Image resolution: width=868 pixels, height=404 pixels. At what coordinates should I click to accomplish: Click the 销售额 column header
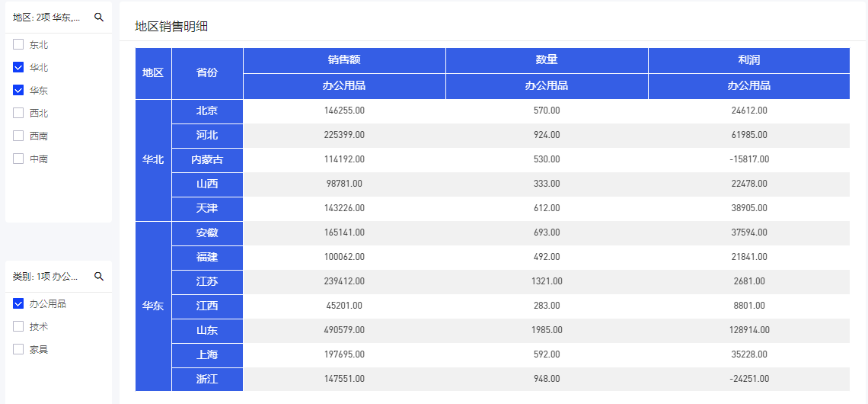pos(344,60)
